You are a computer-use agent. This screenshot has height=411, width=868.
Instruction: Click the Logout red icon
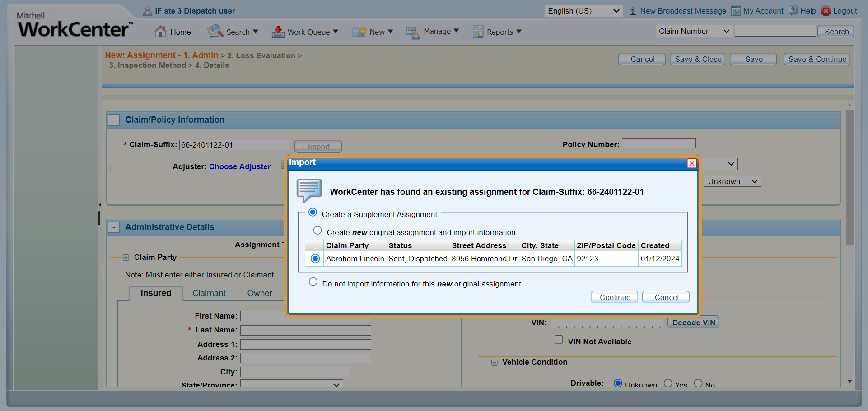(826, 11)
